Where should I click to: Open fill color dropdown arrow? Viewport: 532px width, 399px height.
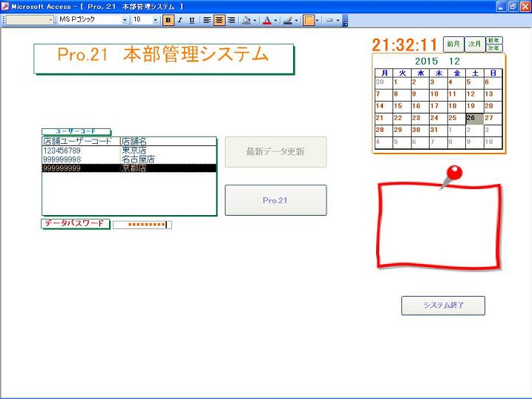point(254,20)
